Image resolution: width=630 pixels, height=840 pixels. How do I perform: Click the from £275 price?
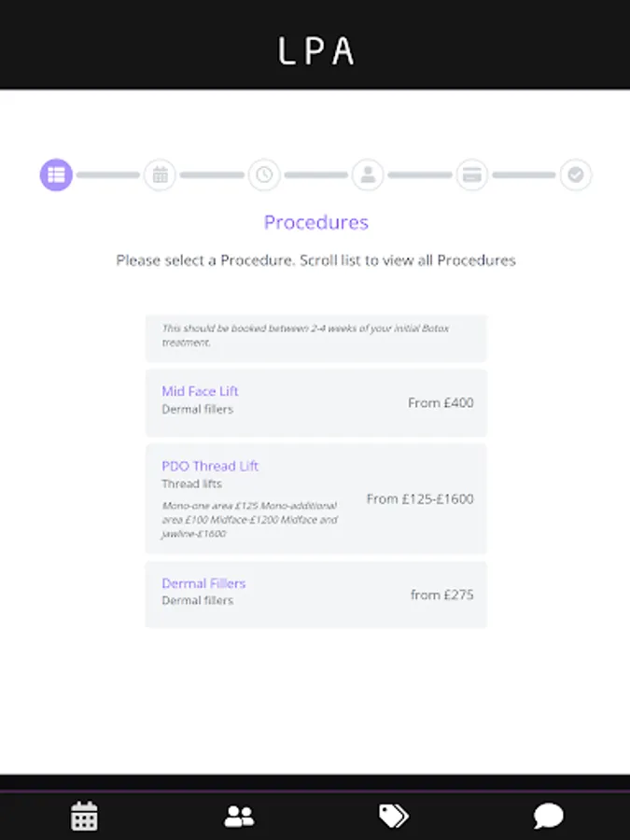[441, 595]
